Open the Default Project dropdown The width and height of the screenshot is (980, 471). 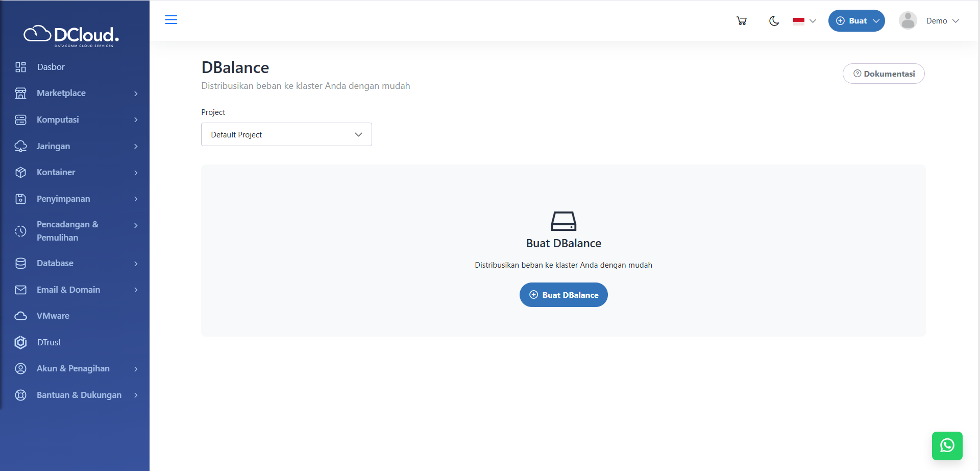point(286,134)
